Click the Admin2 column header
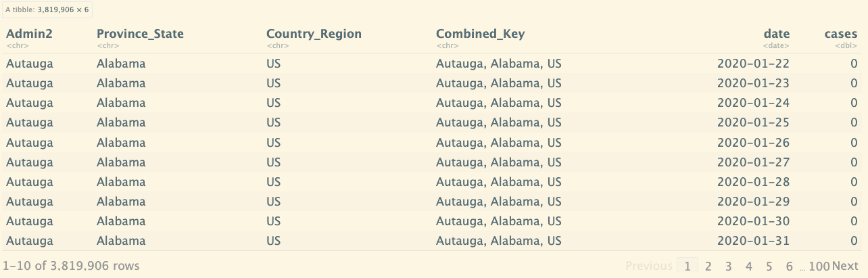Viewport: 868px width, 278px height. [29, 34]
